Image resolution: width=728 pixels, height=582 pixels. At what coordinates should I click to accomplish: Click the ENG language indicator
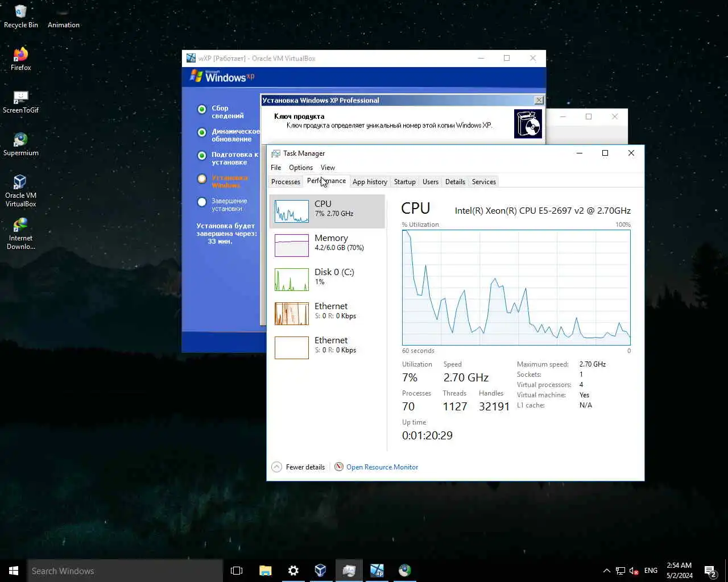pyautogui.click(x=651, y=571)
